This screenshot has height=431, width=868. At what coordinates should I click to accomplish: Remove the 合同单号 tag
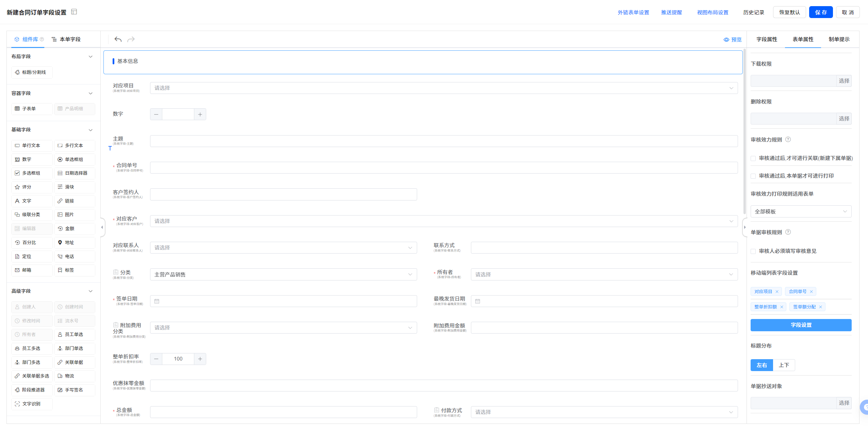812,292
